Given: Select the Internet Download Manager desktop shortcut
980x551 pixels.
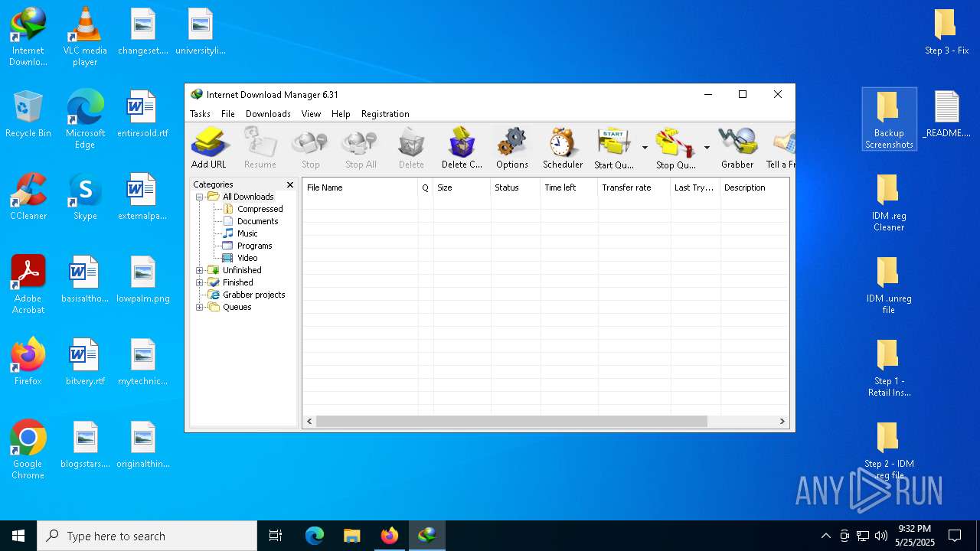Looking at the screenshot, I should coord(28,37).
